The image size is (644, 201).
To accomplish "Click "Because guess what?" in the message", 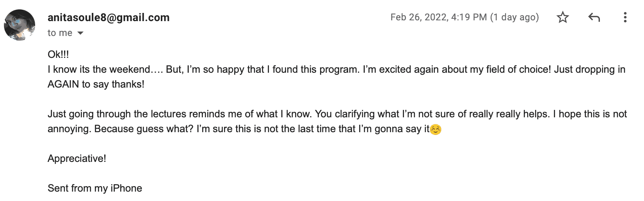I will tap(144, 129).
